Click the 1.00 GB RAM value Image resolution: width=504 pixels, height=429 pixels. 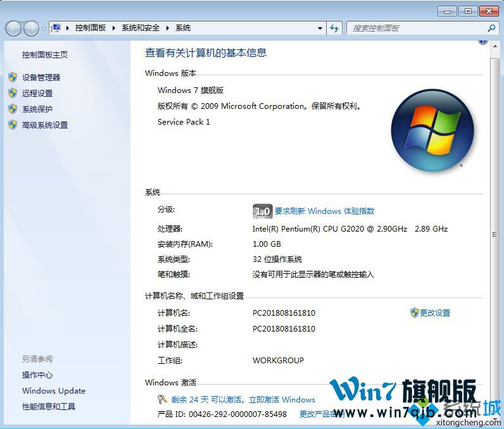(x=267, y=244)
